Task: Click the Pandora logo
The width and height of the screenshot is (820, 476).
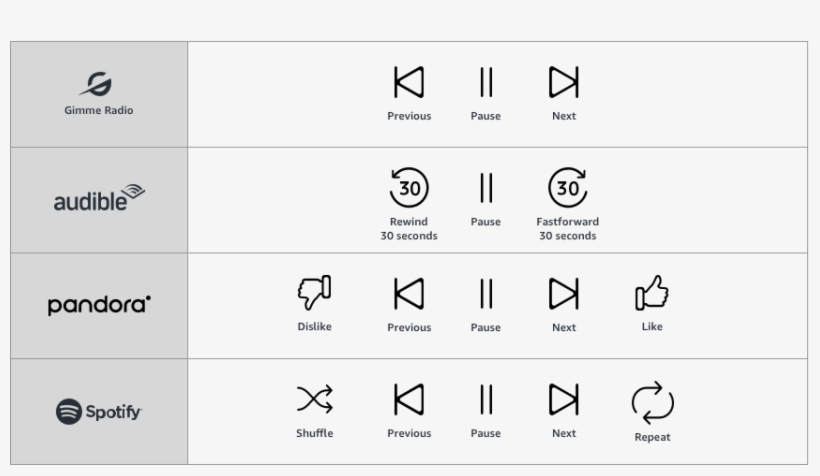Action: pyautogui.click(x=99, y=305)
